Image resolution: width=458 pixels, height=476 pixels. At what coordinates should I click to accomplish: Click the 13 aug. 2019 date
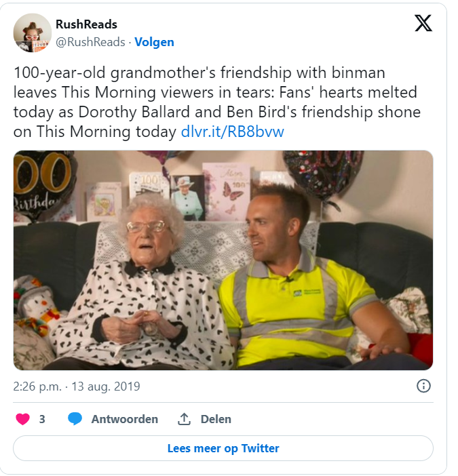pos(106,386)
